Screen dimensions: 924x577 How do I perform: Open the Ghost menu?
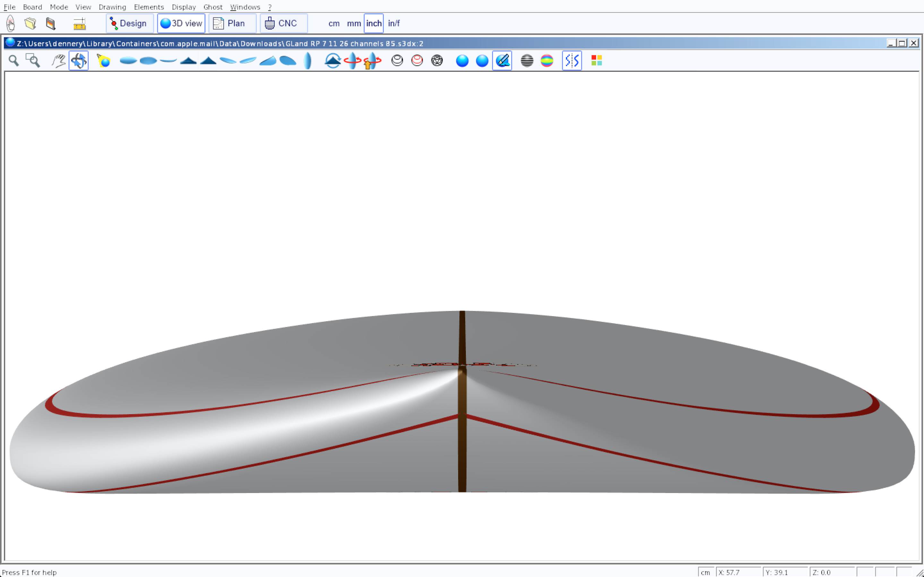coord(213,7)
